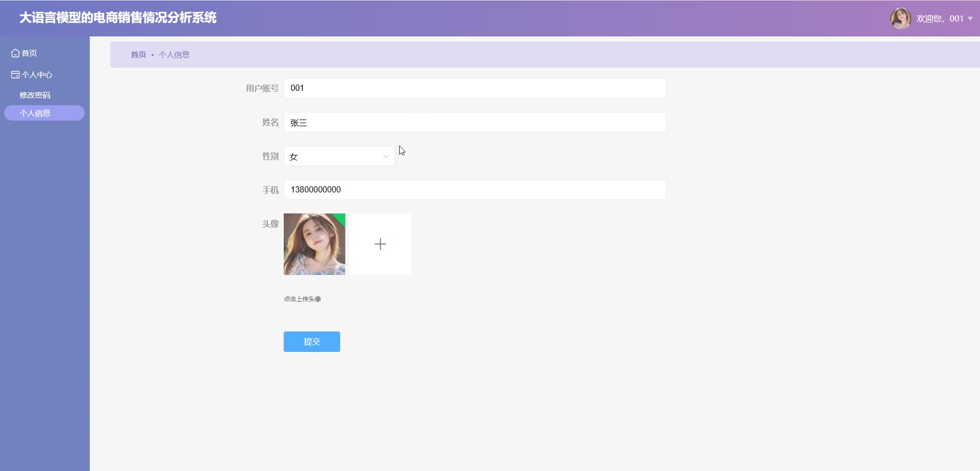980x471 pixels.
Task: Open 修改密码 in the sidebar
Action: pyautogui.click(x=35, y=95)
